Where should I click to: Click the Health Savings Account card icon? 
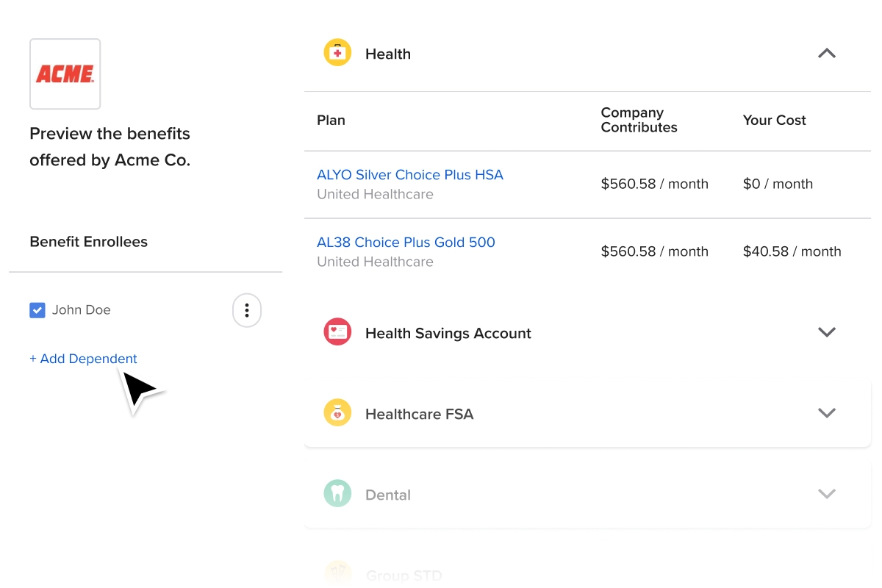pos(337,331)
